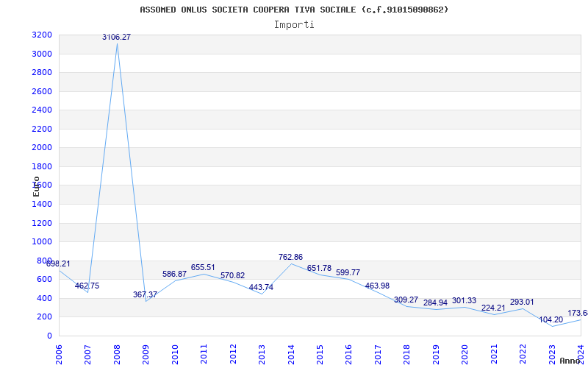The height and width of the screenshot is (368, 588).
Task: Click the y-axis value 1800
Action: pos(42,166)
